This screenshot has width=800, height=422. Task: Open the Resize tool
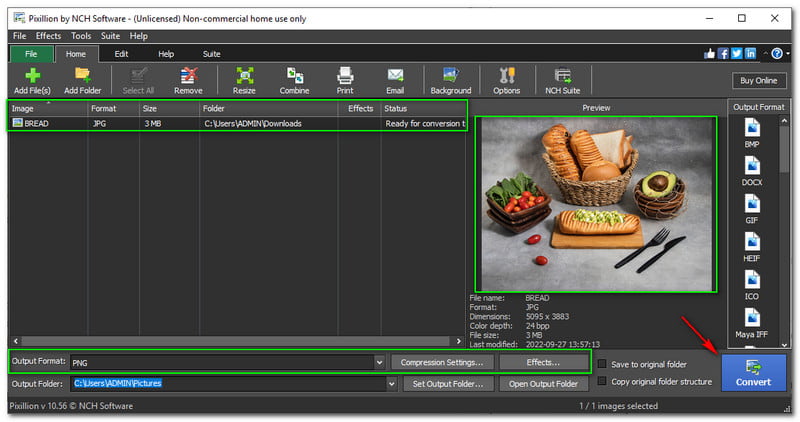coord(244,76)
